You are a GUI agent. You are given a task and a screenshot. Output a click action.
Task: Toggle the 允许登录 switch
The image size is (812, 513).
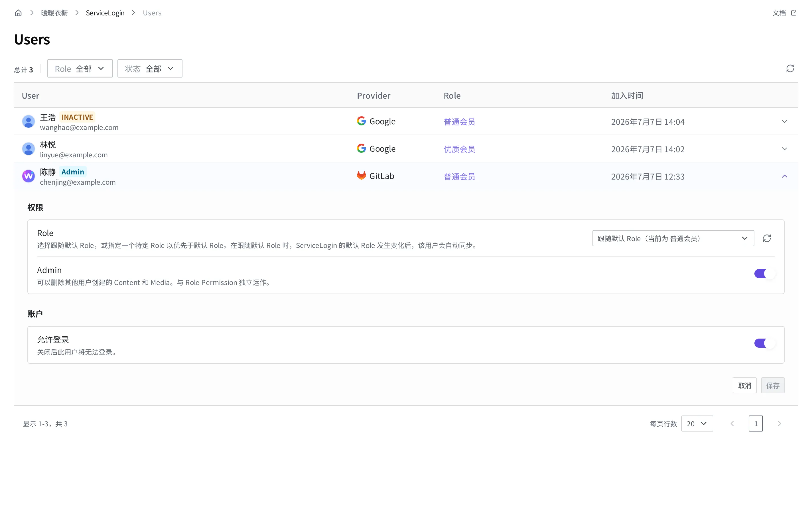tap(764, 343)
